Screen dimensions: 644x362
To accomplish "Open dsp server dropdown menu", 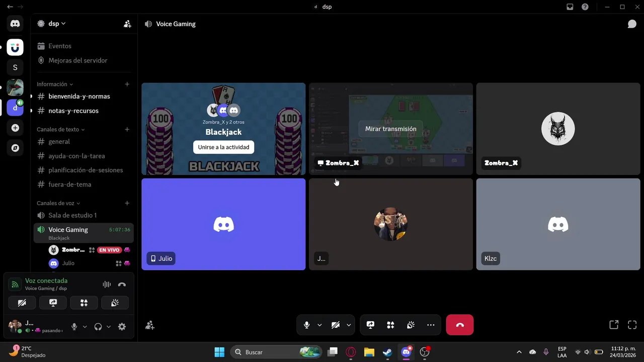I will tap(57, 24).
